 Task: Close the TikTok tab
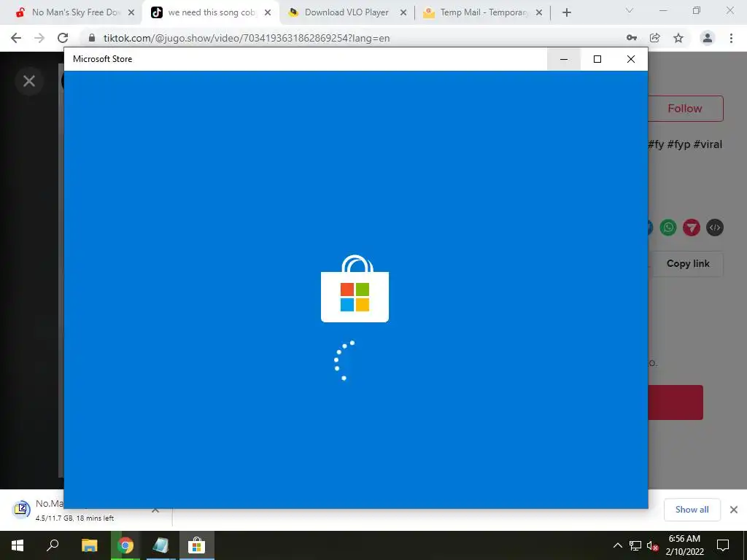[268, 13]
